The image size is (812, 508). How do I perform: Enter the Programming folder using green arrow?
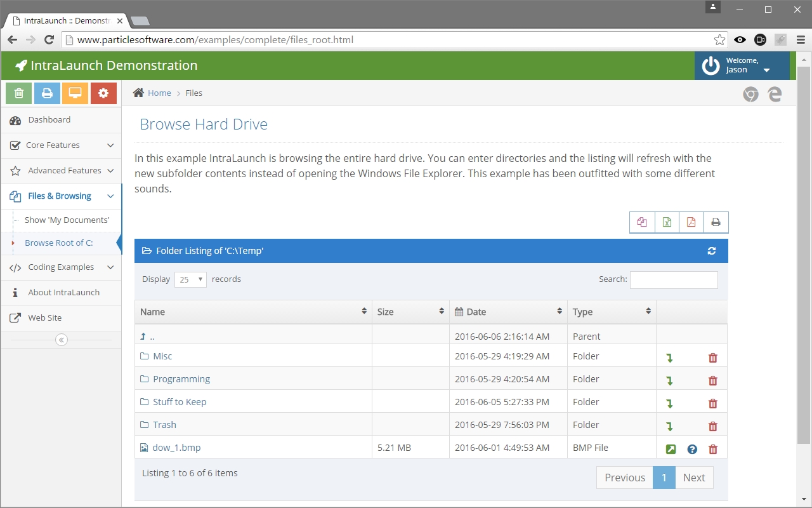(669, 381)
